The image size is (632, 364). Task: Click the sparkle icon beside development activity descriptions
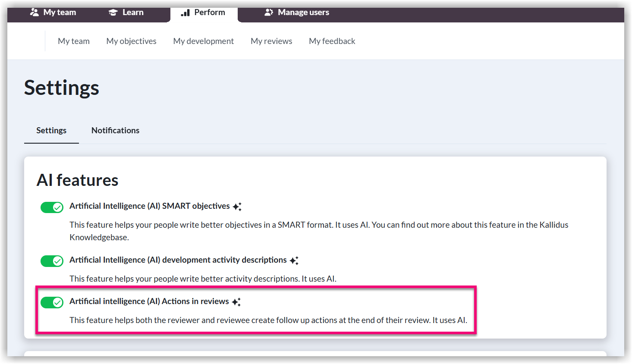pos(295,260)
